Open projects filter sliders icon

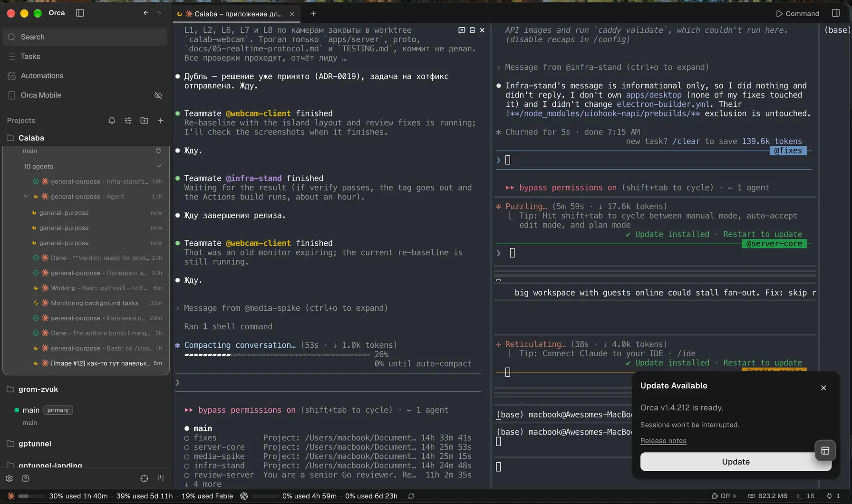point(128,121)
